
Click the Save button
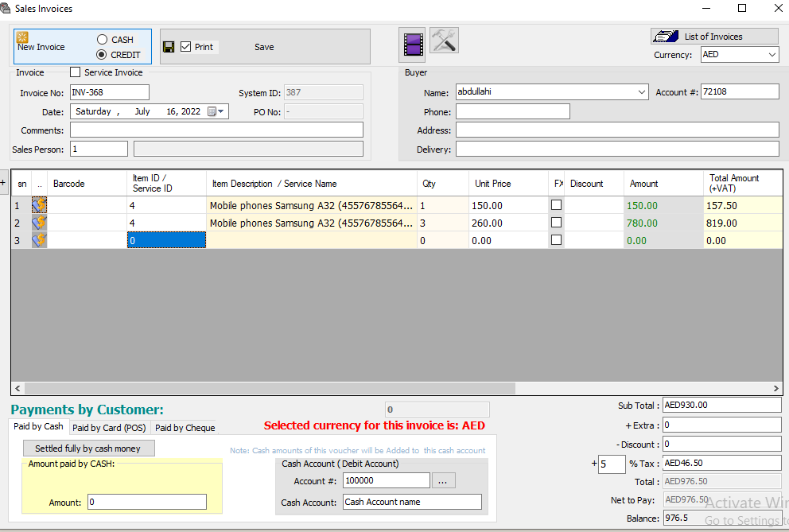click(264, 46)
